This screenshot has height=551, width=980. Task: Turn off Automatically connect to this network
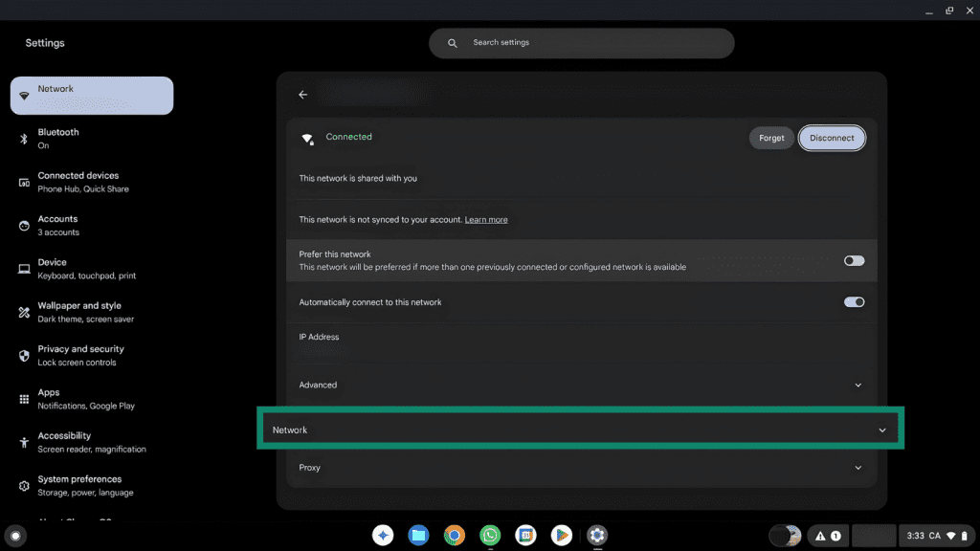(x=854, y=302)
